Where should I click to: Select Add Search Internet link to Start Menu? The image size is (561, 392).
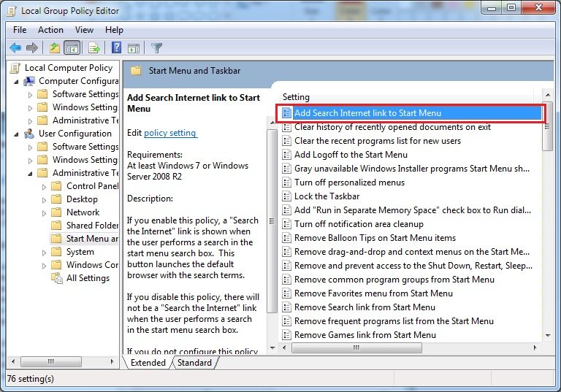[411, 113]
